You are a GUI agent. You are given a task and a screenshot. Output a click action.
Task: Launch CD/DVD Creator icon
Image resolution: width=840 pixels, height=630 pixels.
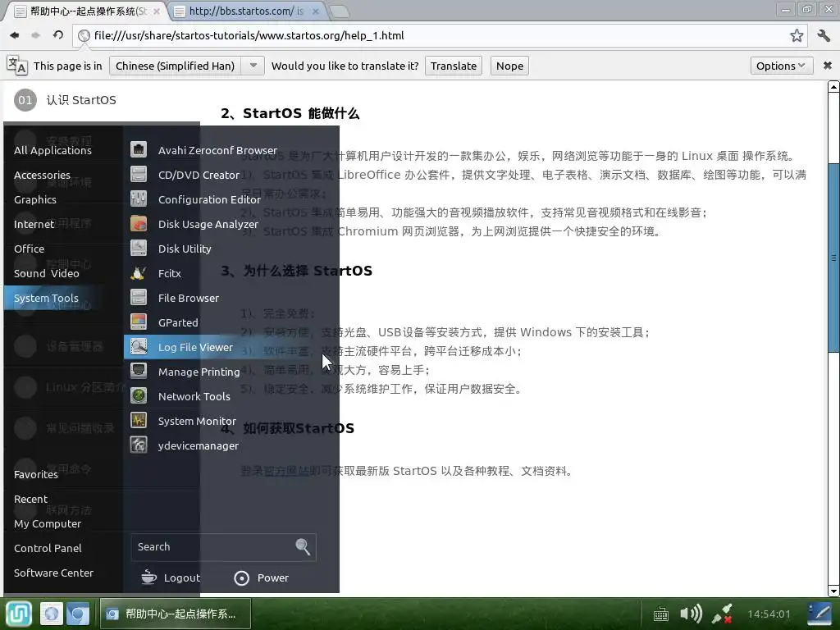138,174
